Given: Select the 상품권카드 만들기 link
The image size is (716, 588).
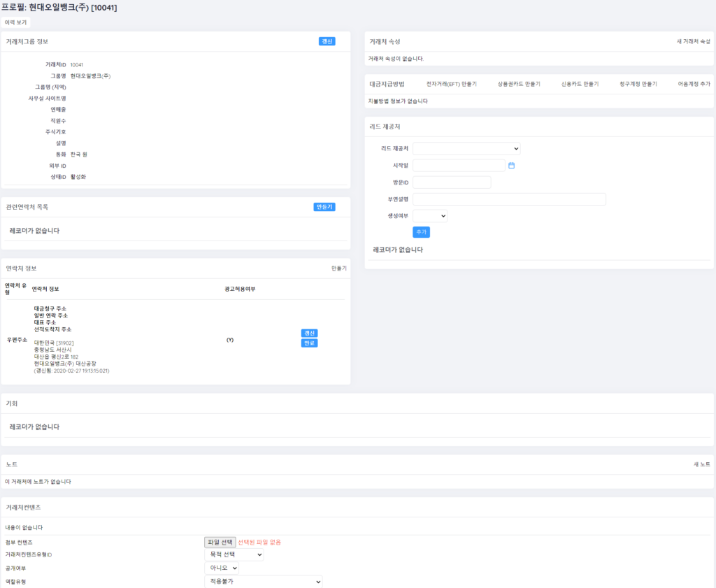Looking at the screenshot, I should (519, 84).
